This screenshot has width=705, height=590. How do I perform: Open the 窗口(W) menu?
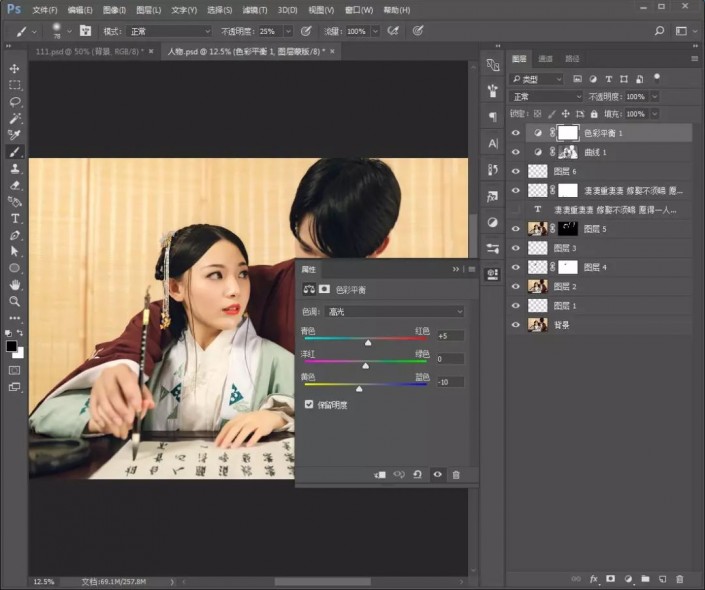pyautogui.click(x=359, y=10)
